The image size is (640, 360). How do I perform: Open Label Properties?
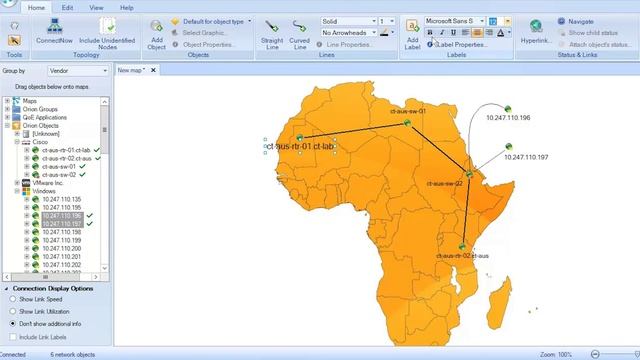tap(457, 44)
